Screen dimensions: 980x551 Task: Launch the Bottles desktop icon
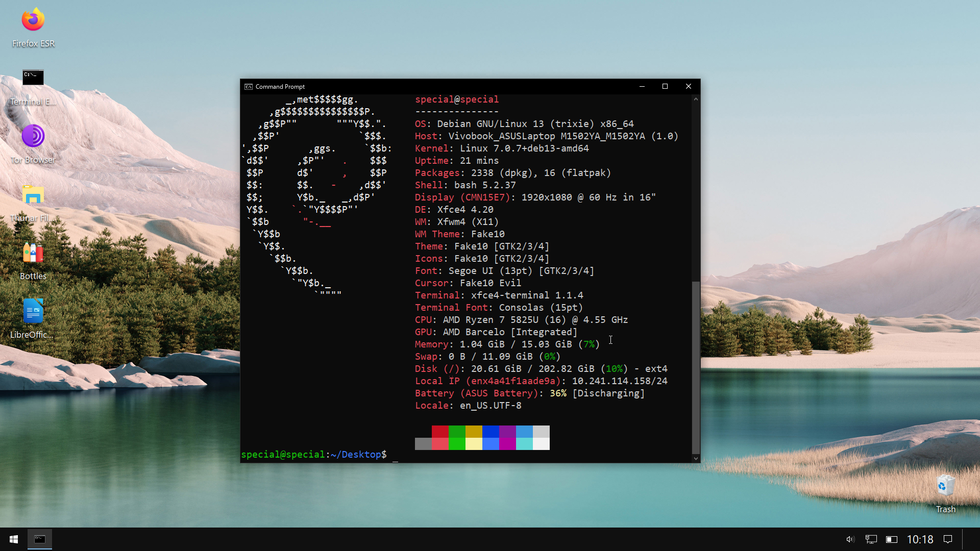(x=33, y=261)
